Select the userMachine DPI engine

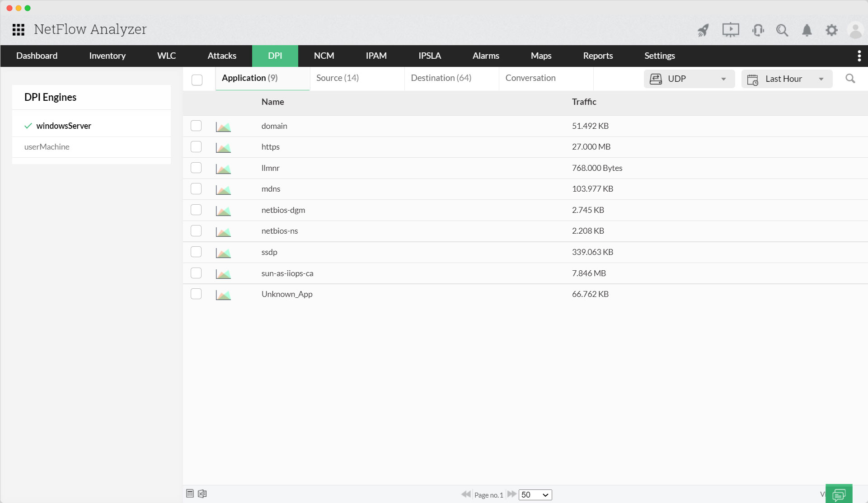47,147
